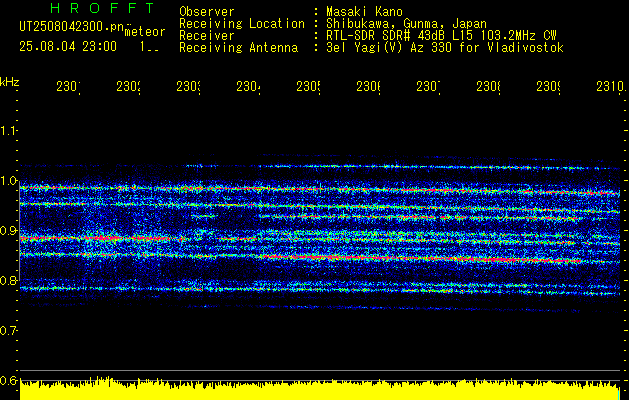
Task: Click the word Vladivostok in the header
Action: 524,48
